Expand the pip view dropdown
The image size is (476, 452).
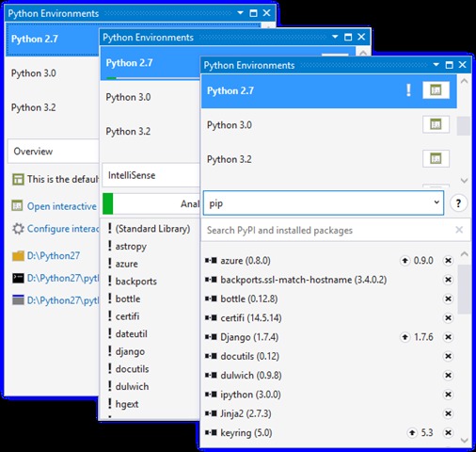(x=436, y=202)
